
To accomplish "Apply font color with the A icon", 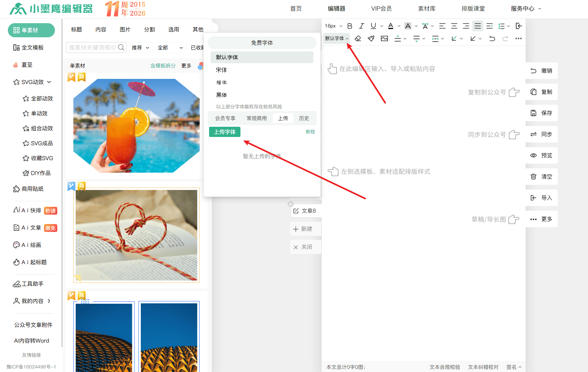I will tap(391, 26).
